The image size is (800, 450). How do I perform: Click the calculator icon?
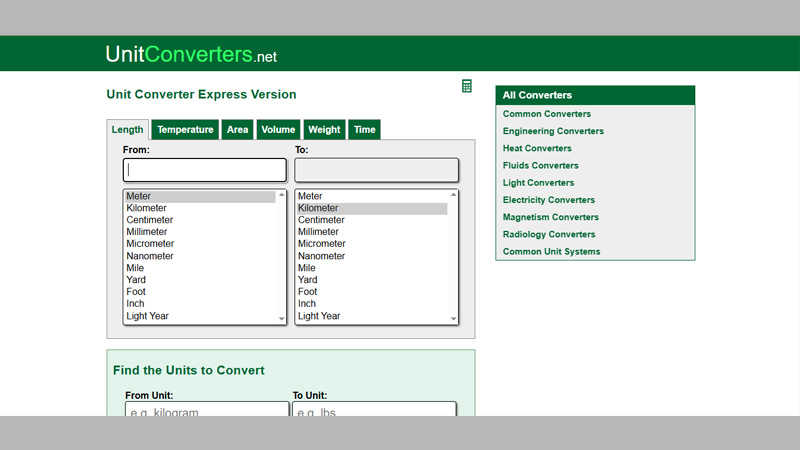point(466,87)
